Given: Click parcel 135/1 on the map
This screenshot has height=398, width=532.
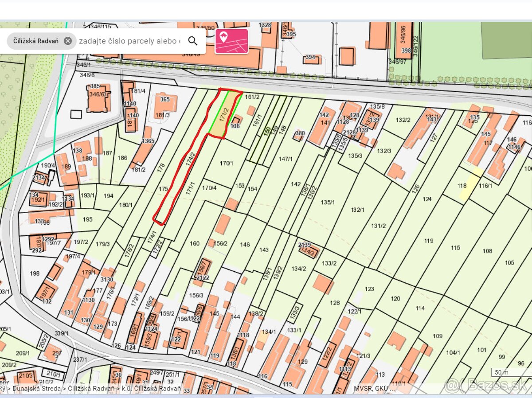Looking at the screenshot, I should pos(328,202).
